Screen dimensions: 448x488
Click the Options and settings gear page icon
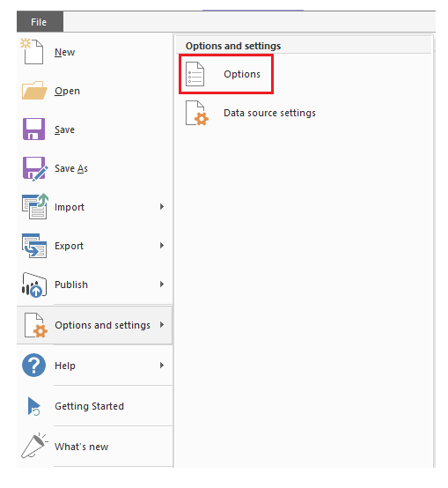(36, 325)
